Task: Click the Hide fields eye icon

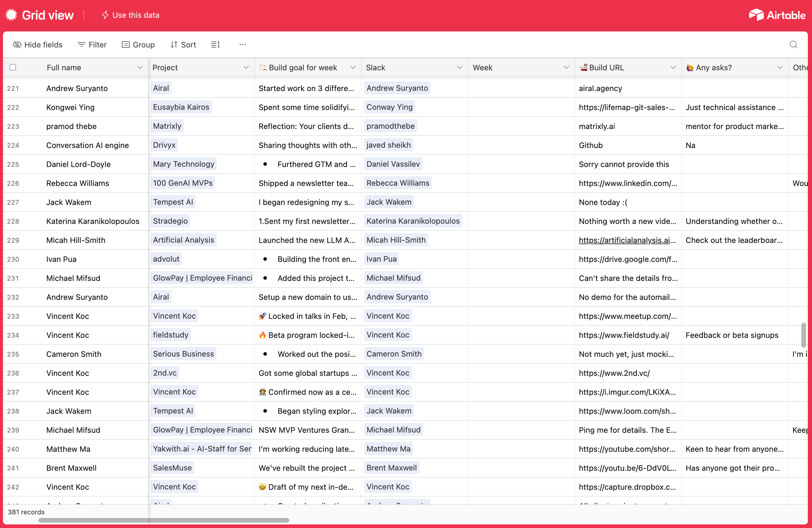Action: (17, 45)
